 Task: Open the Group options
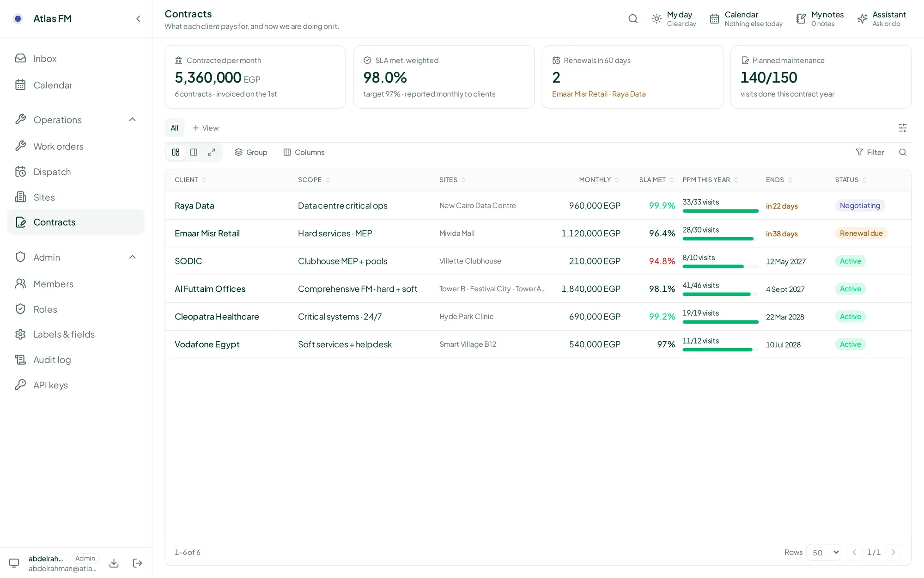click(x=251, y=152)
